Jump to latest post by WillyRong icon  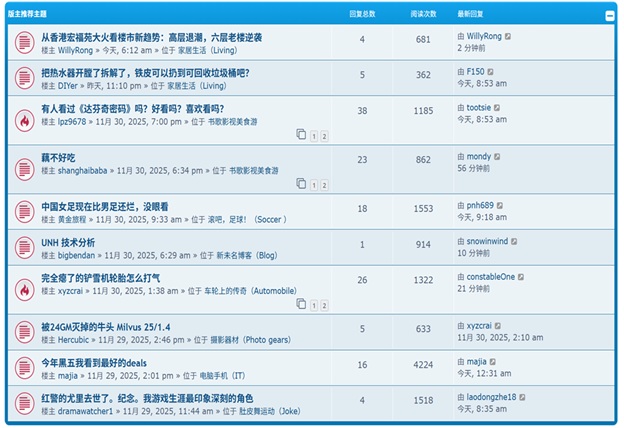tap(508, 37)
